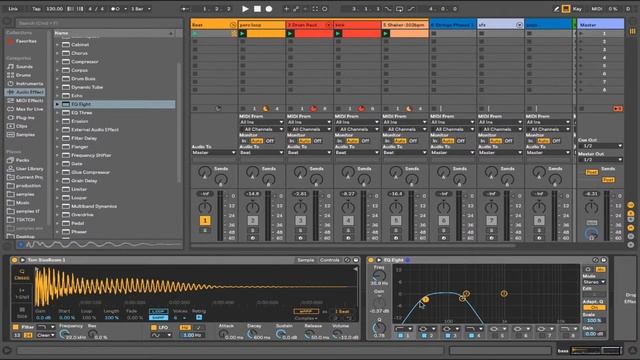This screenshot has width=640, height=360.
Task: Select Simpler 1-Shot mode
Action: (22, 293)
